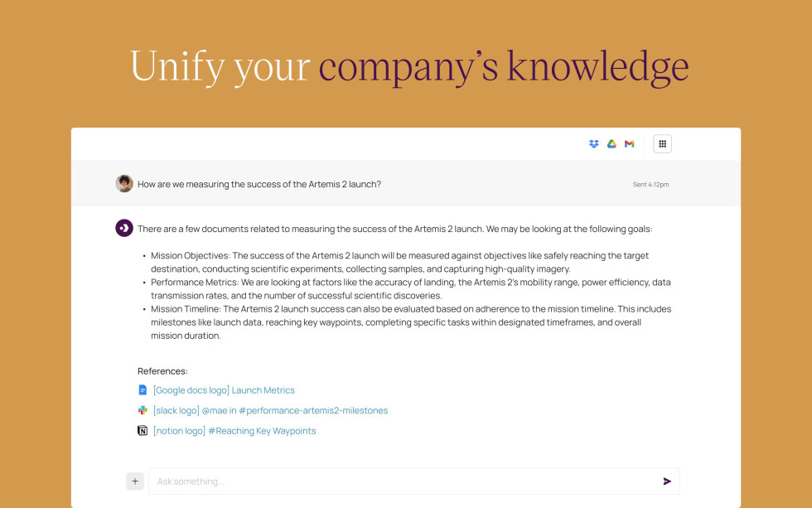The image size is (812, 508).
Task: Open the apps grid launcher
Action: tap(662, 143)
